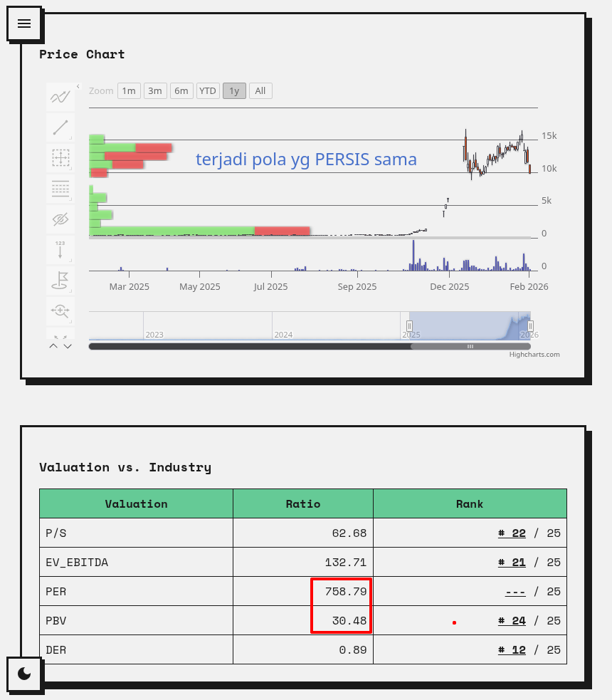Open the hamburger navigation menu
Viewport: 612px width, 700px height.
click(x=24, y=23)
